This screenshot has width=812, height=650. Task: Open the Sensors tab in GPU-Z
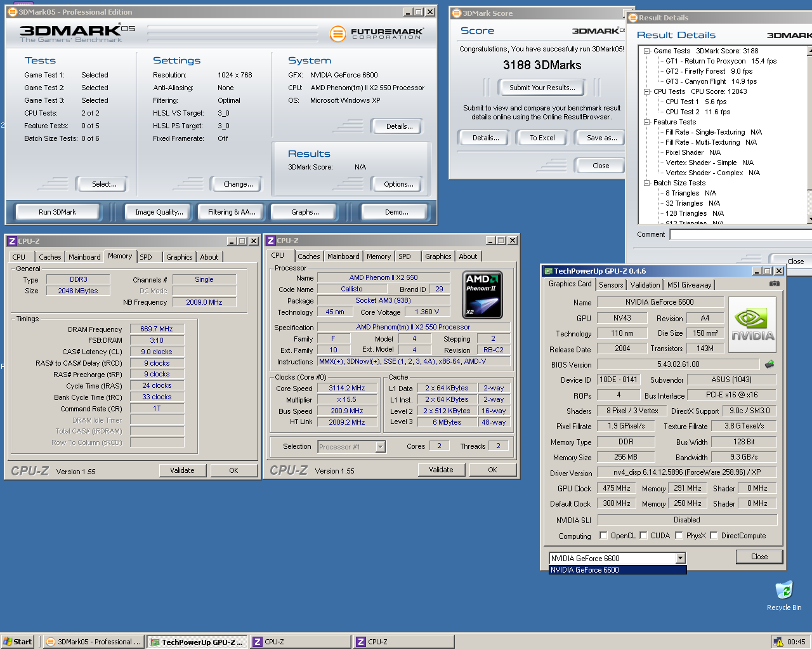pos(610,285)
